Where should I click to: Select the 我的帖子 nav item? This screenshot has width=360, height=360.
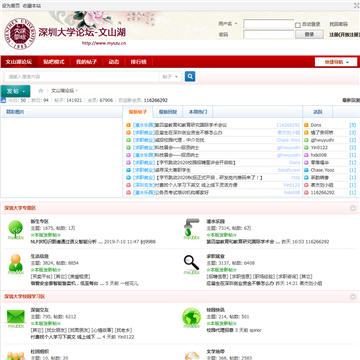(86, 62)
